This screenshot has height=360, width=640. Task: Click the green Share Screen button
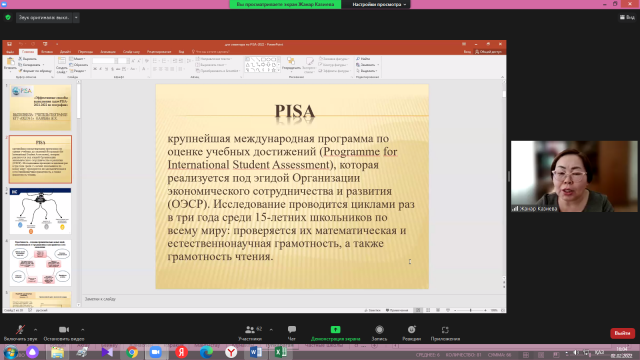pos(335,333)
